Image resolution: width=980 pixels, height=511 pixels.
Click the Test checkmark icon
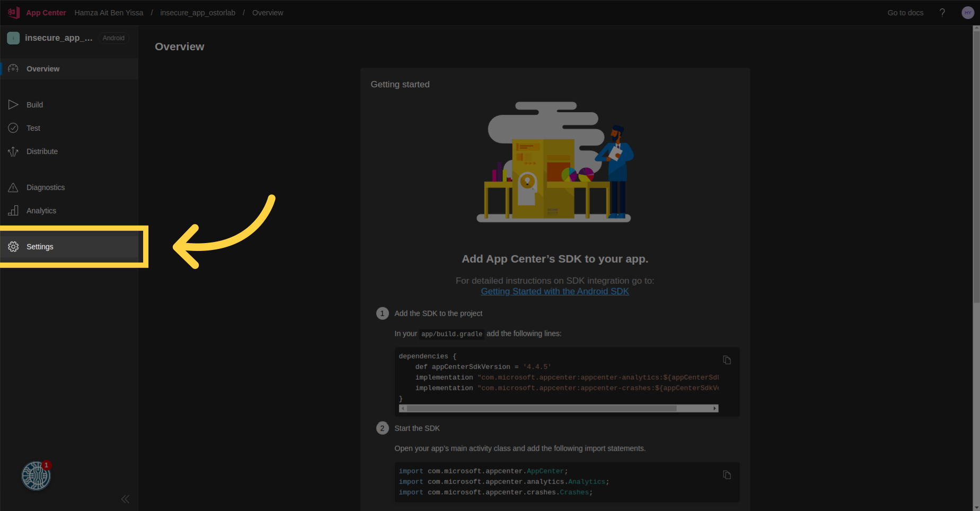tap(13, 128)
